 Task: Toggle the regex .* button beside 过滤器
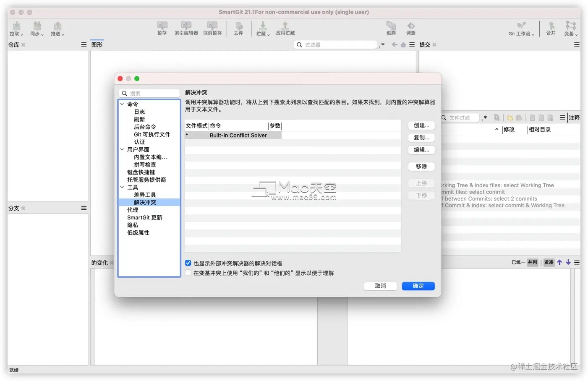pyautogui.click(x=382, y=45)
